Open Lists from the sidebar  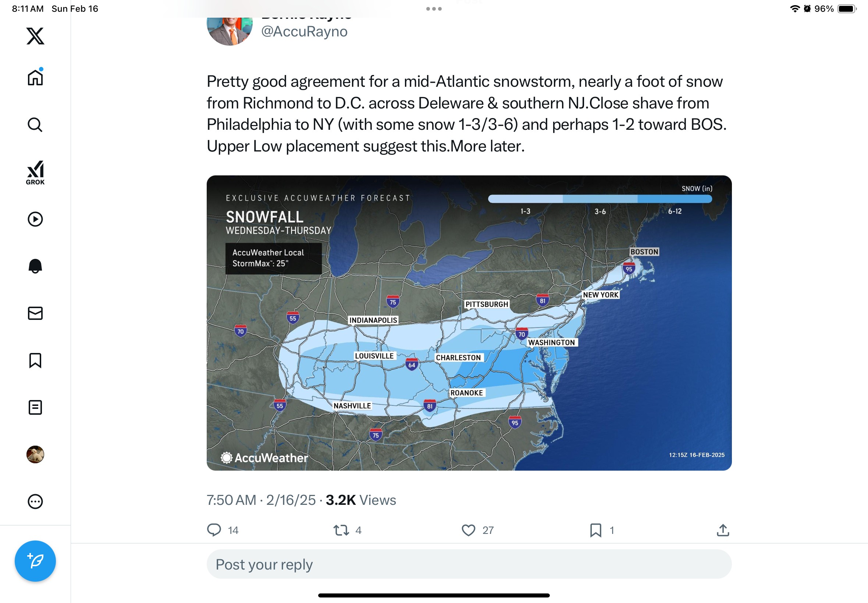(x=35, y=407)
